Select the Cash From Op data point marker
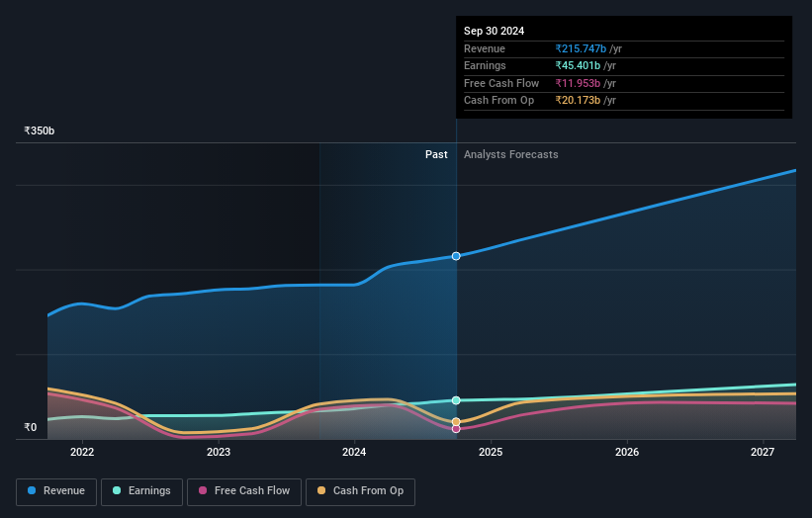 [456, 422]
